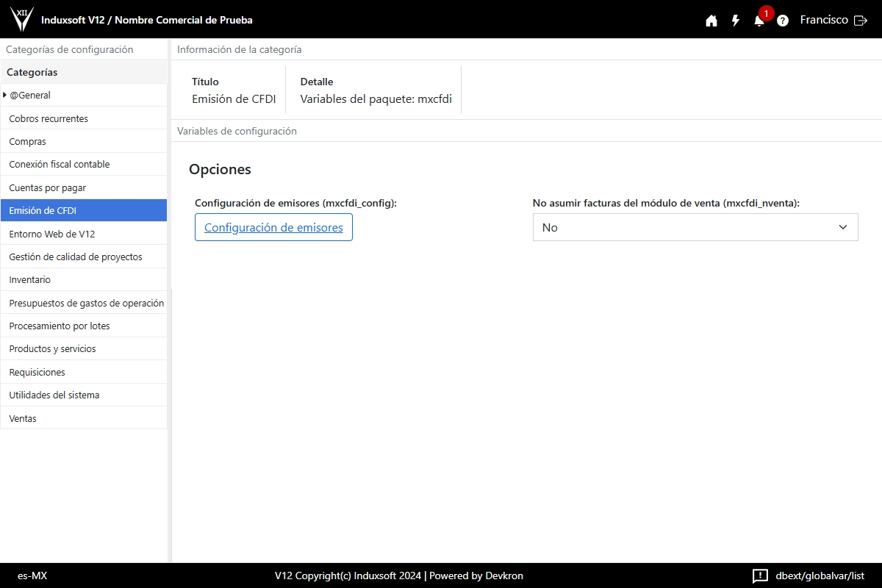Select Compras category
The height and width of the screenshot is (588, 882).
(27, 141)
